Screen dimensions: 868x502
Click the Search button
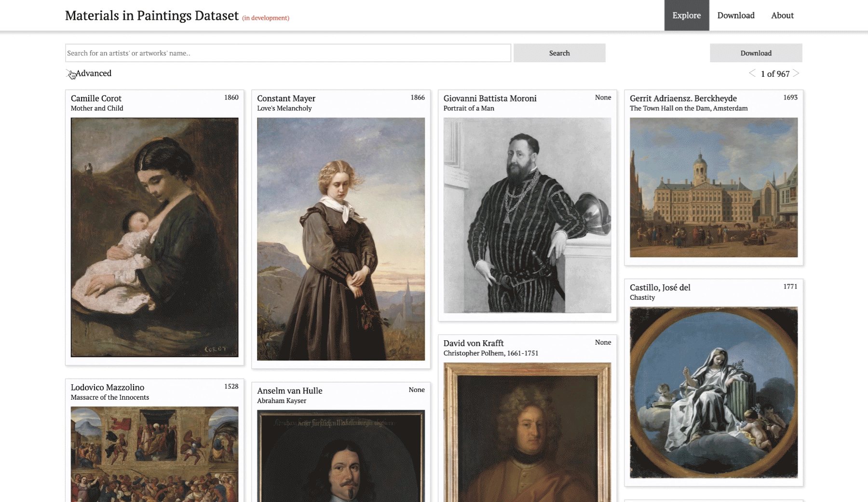[559, 53]
